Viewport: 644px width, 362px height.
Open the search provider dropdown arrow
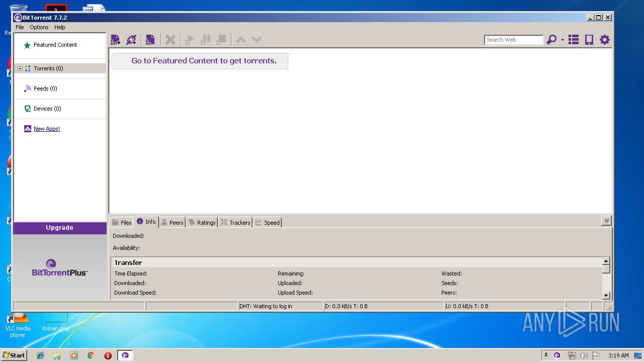point(562,40)
